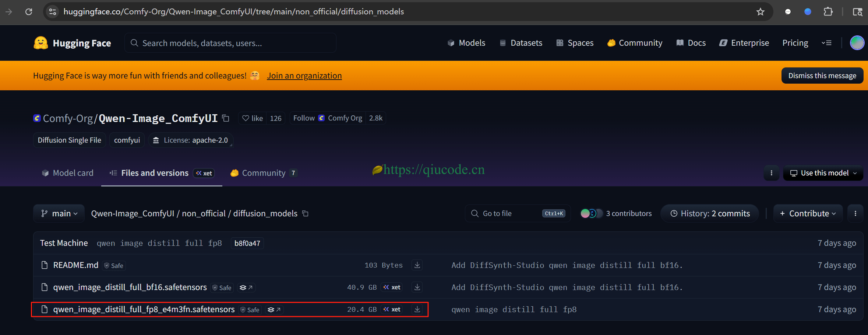Focus the Search models, datasets, users field

coord(230,43)
